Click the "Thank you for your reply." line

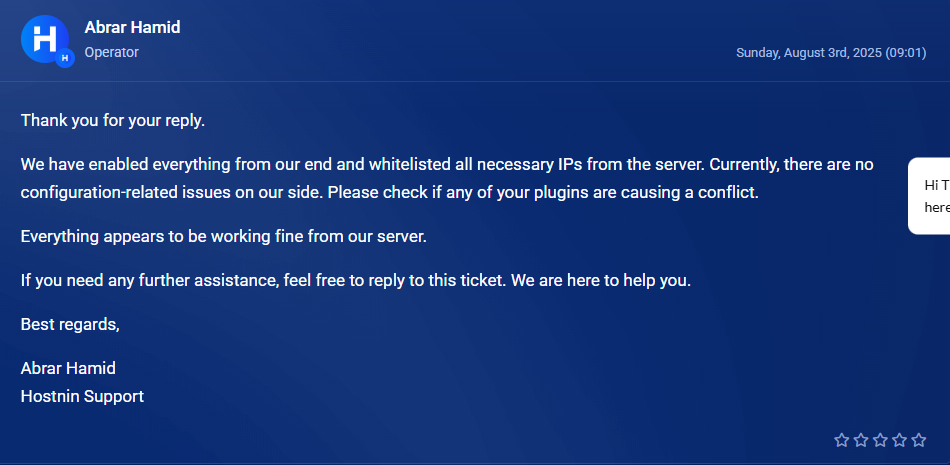(113, 121)
